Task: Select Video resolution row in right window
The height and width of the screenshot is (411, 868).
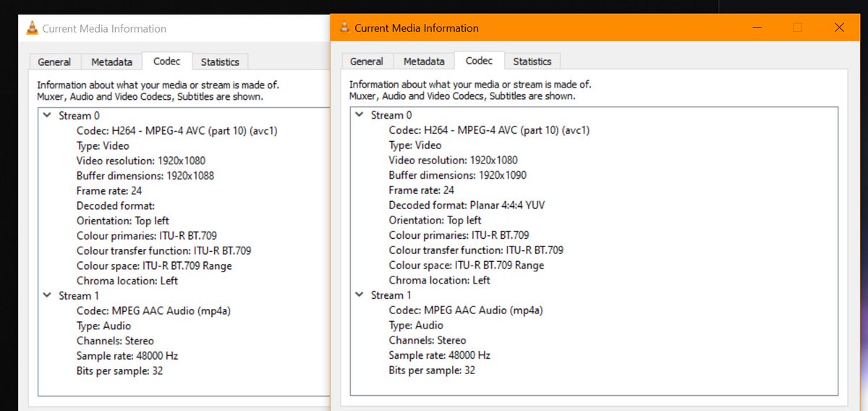Action: click(x=454, y=160)
